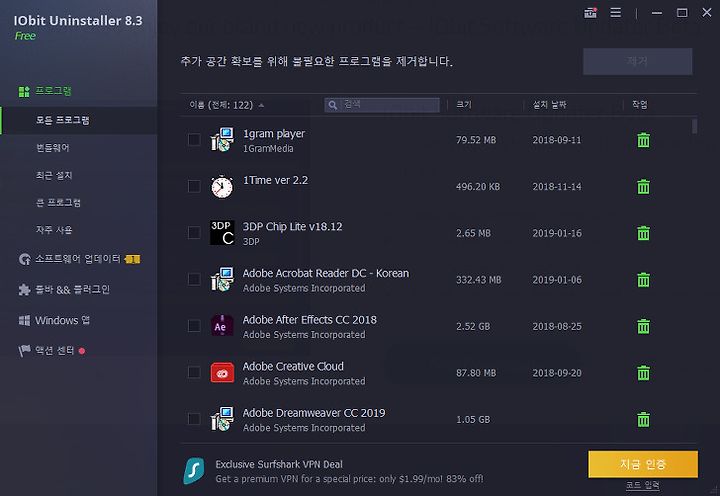Uninstall 1gram player via its trash icon
Screen dimensions: 720x496
click(x=643, y=140)
